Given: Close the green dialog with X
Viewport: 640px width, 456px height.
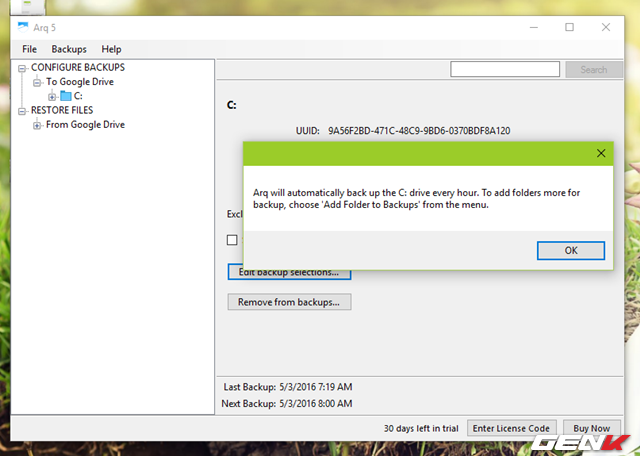Looking at the screenshot, I should tap(600, 153).
